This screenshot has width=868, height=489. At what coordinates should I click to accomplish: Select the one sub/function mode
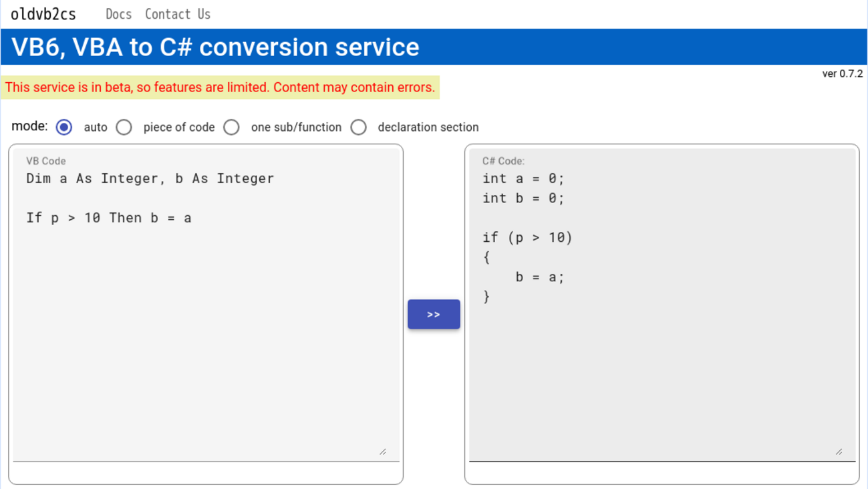(231, 127)
